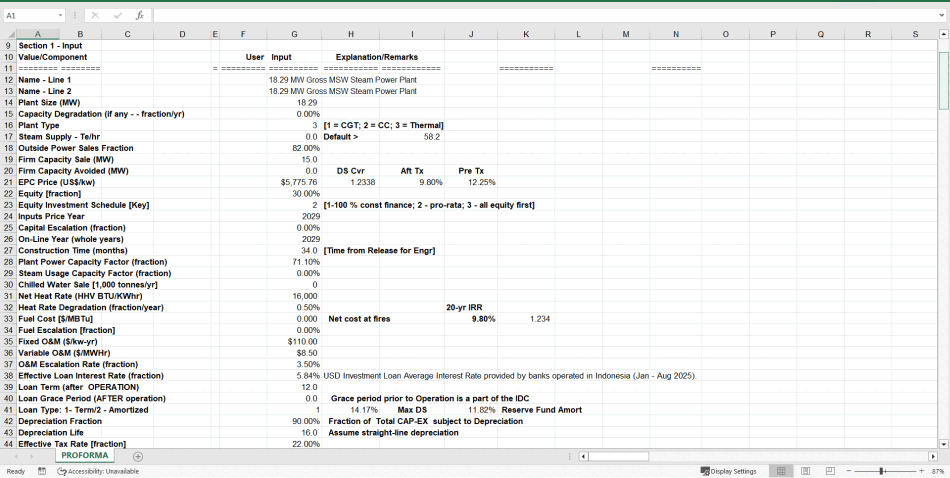This screenshot has height=478, width=950.
Task: Click the O&M Escalation Rate value 3.50%
Action: click(294, 365)
